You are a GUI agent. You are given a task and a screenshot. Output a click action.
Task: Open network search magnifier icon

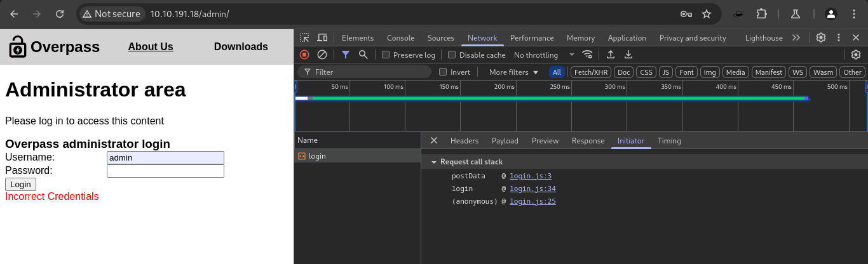pos(363,55)
